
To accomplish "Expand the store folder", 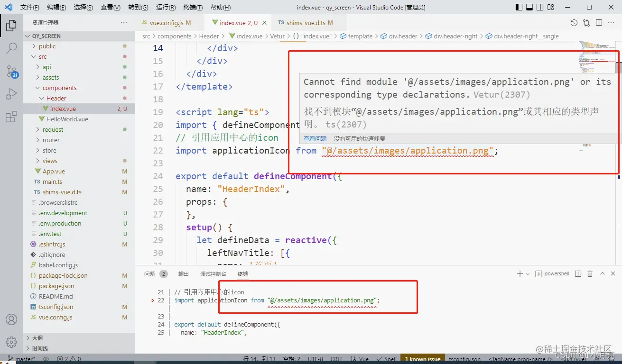I will 79,150.
